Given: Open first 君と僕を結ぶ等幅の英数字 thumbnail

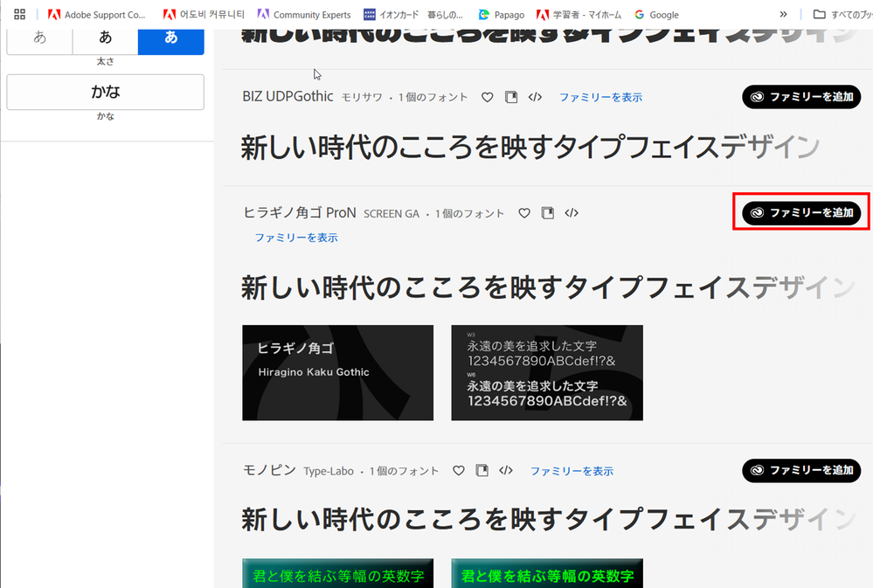Looking at the screenshot, I should pos(337,573).
